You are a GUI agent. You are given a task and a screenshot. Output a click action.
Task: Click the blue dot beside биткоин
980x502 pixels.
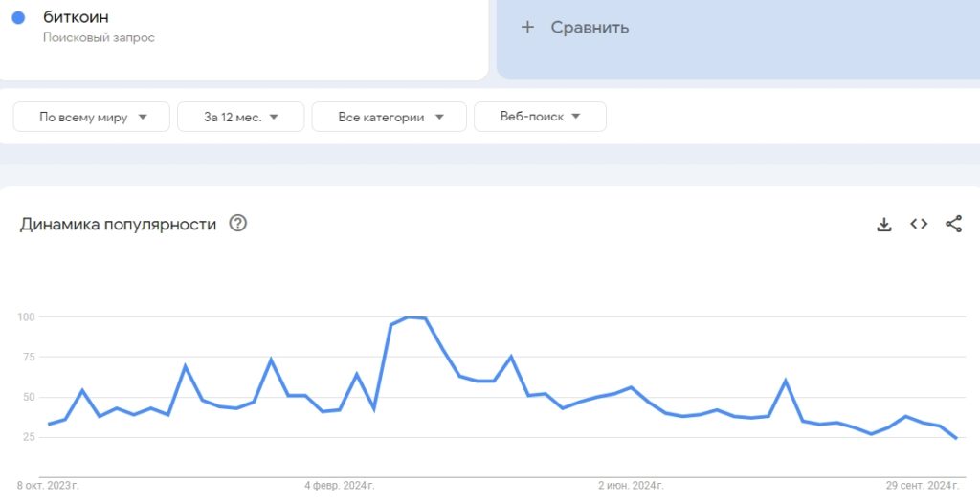click(18, 17)
